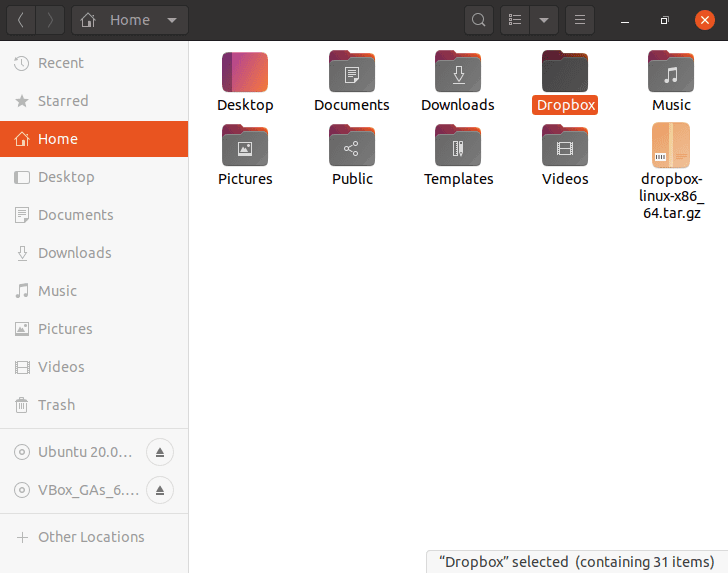Open Pictures in the sidebar
The image size is (728, 573).
tap(94, 329)
